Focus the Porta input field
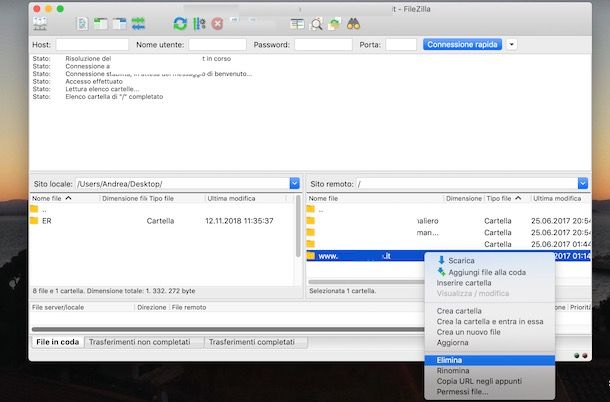Viewport: 610px width, 402px height. 401,44
